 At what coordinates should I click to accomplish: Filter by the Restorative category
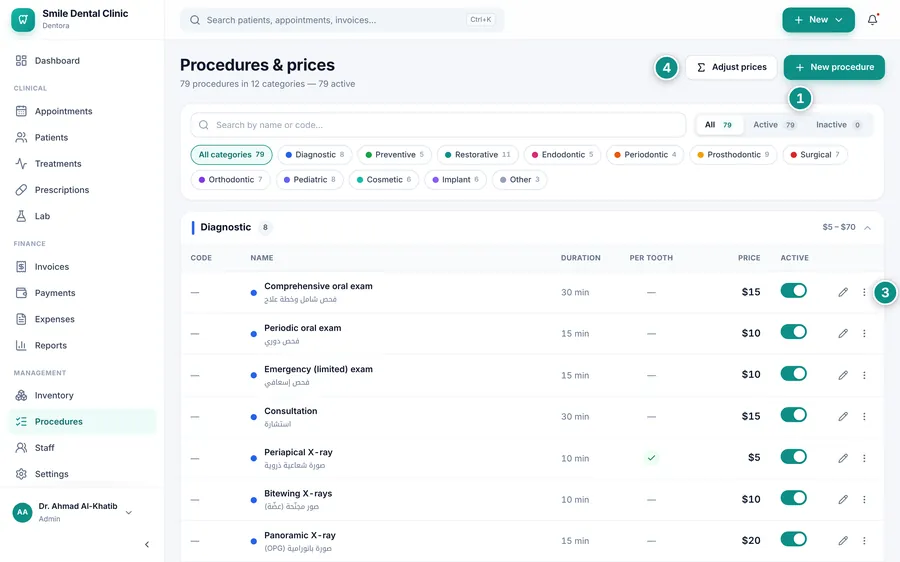[478, 155]
